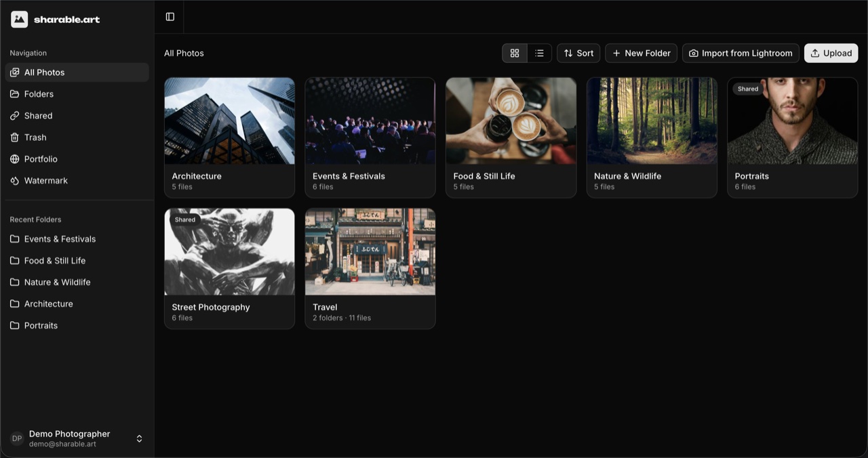
Task: Click the All Photos gallery icon
Action: tap(15, 72)
